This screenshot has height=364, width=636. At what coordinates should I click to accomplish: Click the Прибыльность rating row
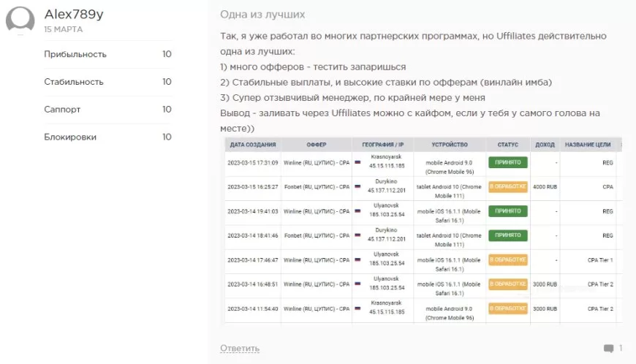pos(107,54)
